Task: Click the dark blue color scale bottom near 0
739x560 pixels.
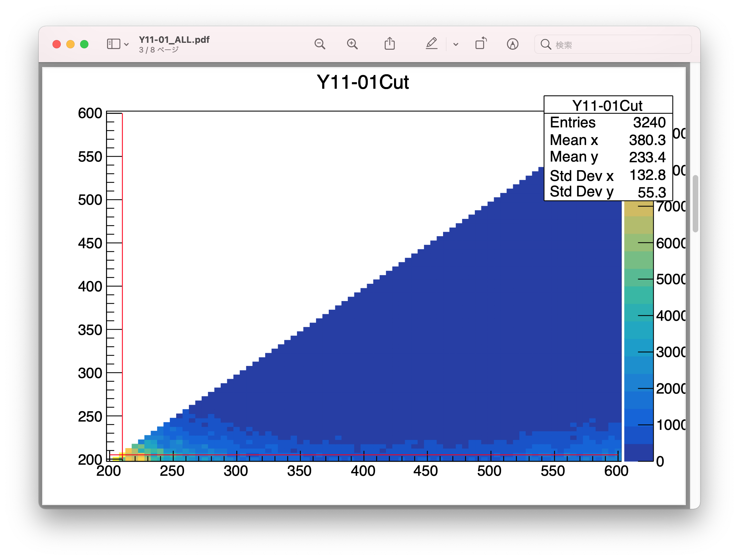Action: [x=639, y=453]
